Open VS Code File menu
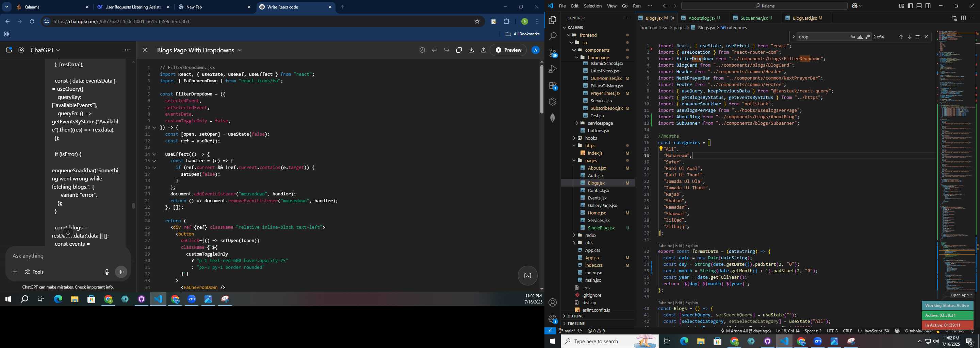This screenshot has height=348, width=980. click(x=562, y=6)
